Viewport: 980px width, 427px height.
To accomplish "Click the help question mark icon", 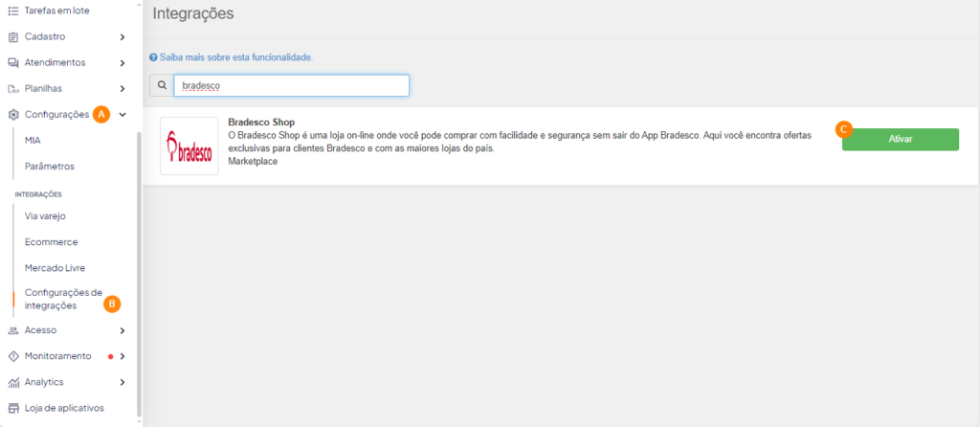I will (153, 57).
